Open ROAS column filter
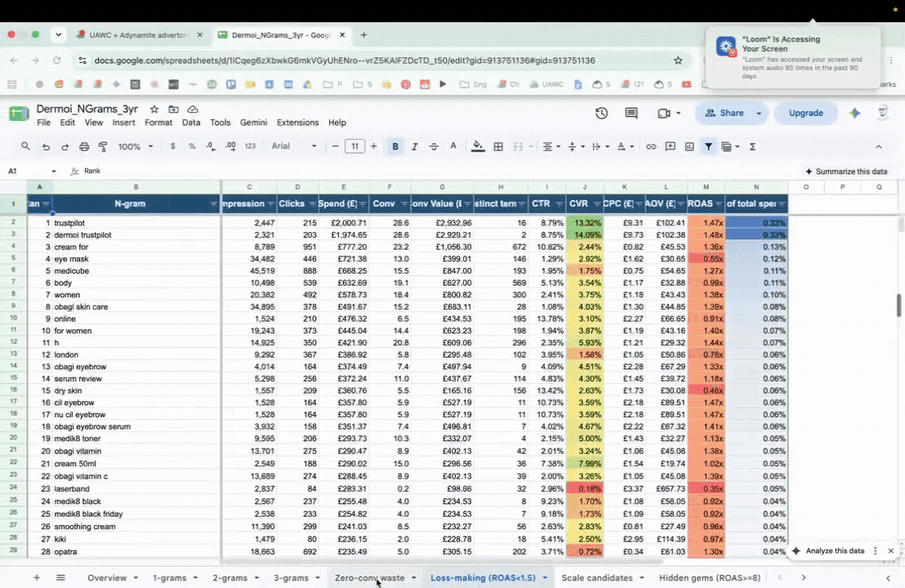 point(719,203)
